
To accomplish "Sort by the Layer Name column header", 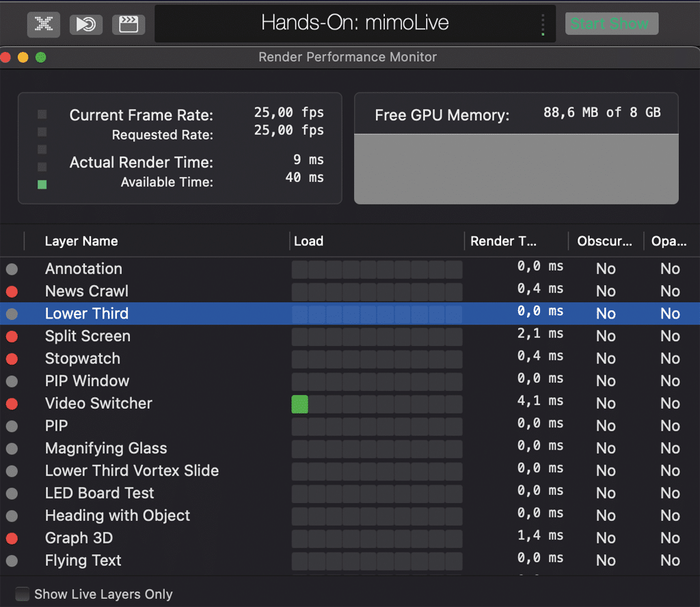I will (81, 241).
